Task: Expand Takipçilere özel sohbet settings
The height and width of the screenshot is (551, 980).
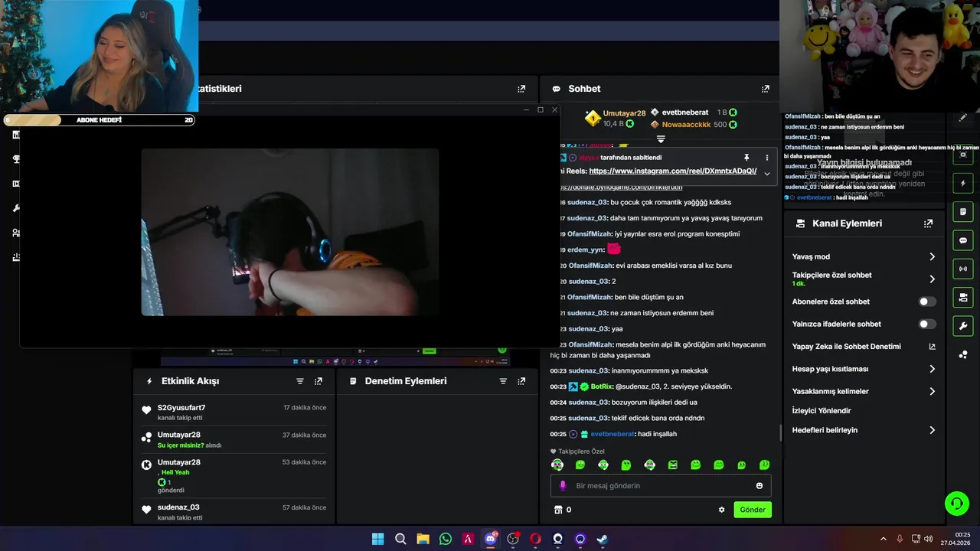Action: [x=932, y=279]
